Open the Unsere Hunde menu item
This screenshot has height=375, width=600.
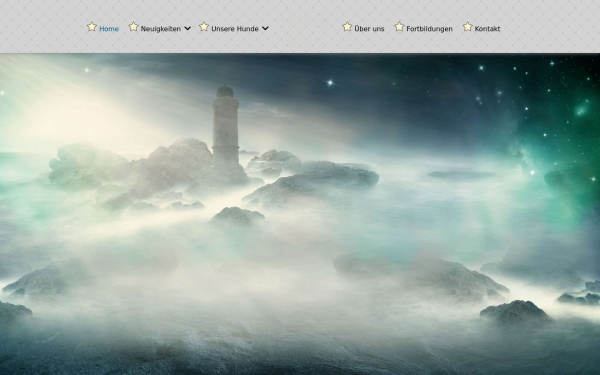pos(235,29)
